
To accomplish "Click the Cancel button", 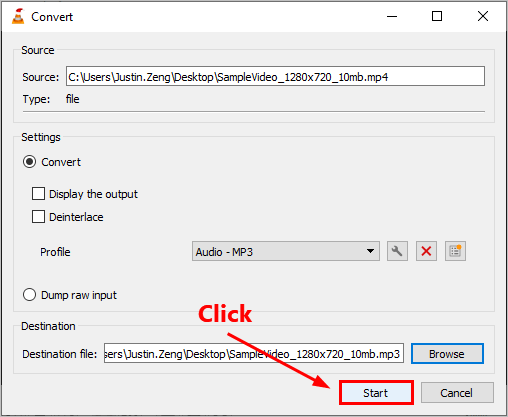I will click(x=457, y=393).
